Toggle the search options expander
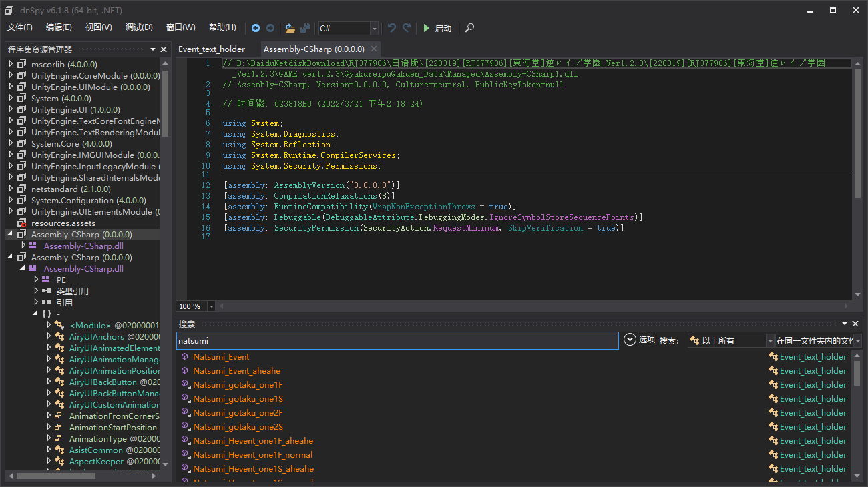Viewport: 868px width, 487px height. coord(630,340)
